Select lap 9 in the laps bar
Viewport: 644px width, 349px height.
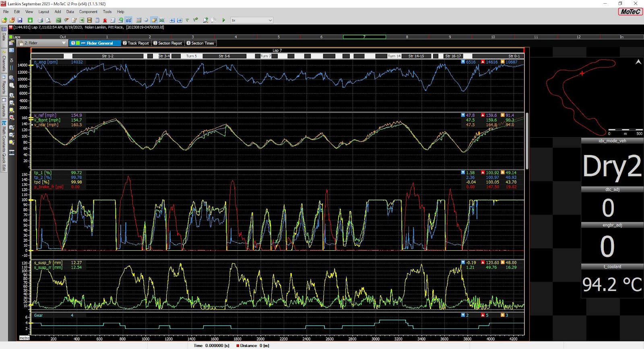click(x=450, y=37)
